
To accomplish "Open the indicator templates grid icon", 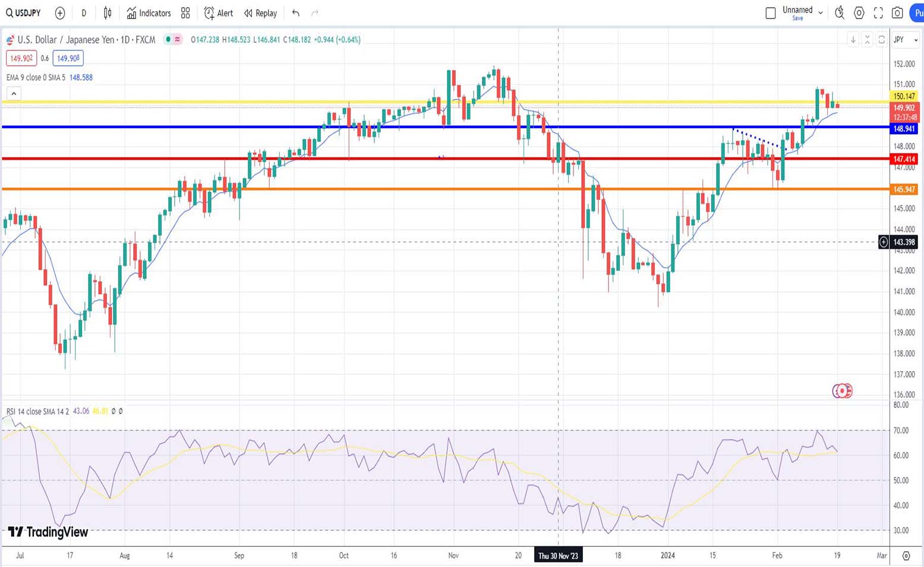I will click(185, 13).
